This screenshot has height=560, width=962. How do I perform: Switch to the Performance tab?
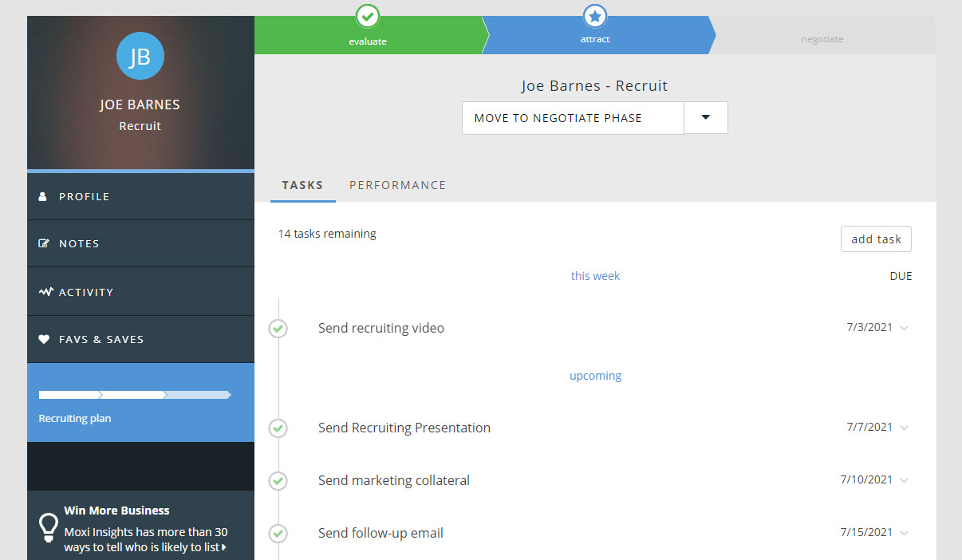pyautogui.click(x=397, y=185)
